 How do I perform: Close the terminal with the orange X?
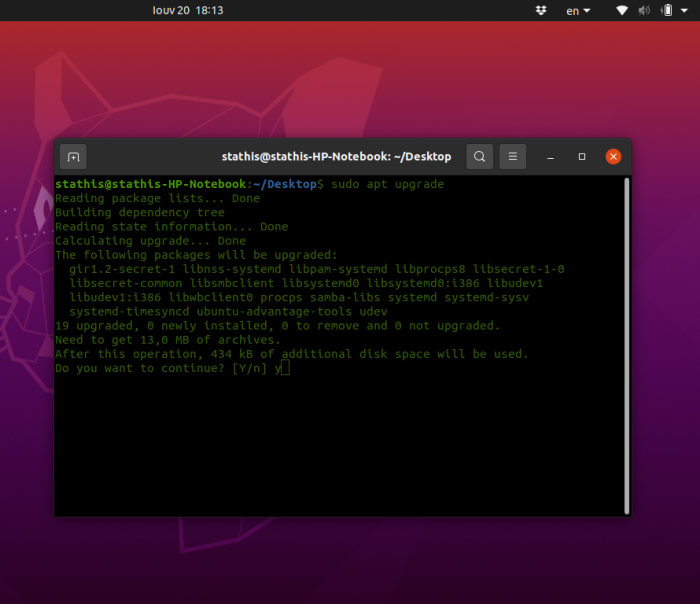point(614,157)
